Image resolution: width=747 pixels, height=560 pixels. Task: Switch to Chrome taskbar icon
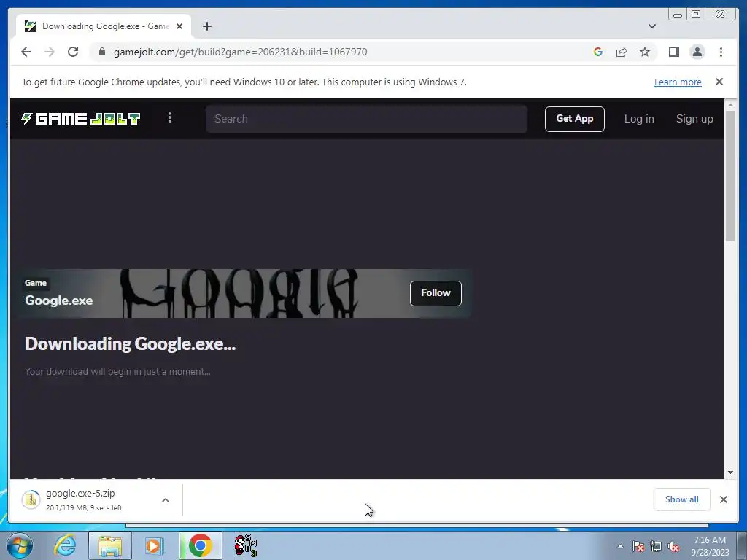(201, 545)
